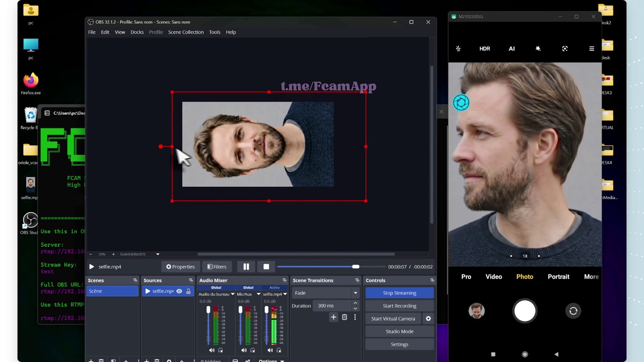The image size is (644, 362).
Task: Toggle monitoring for Mic/Aux
Action: coord(253,350)
